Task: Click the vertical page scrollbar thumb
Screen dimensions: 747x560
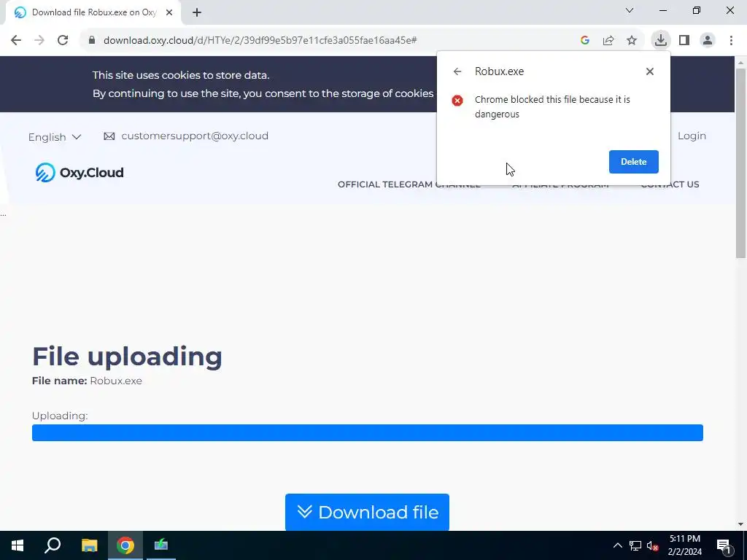Action: tap(740, 163)
